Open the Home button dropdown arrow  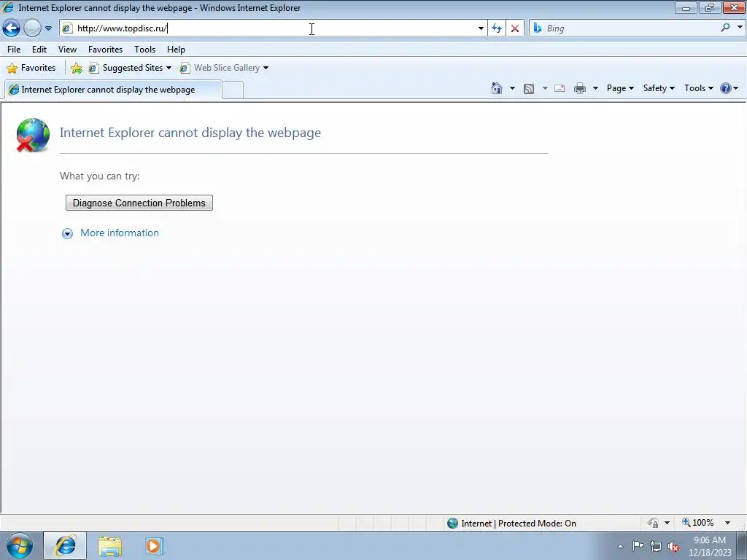[x=512, y=88]
